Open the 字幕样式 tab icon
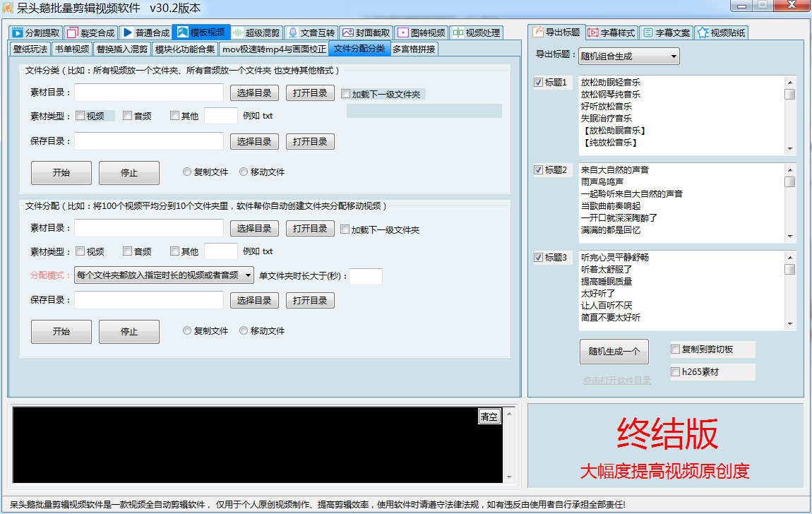Screen dimensions: 812x514 (x=593, y=32)
